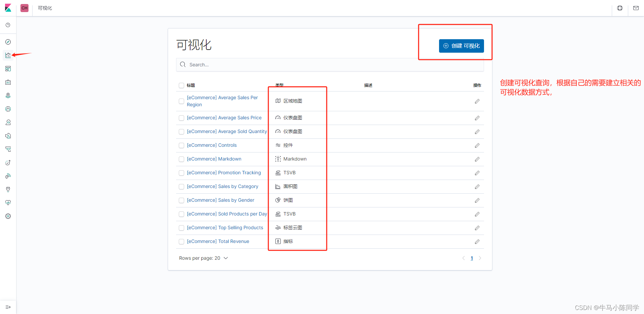Check the Controls row checkbox
The height and width of the screenshot is (314, 644).
point(181,145)
